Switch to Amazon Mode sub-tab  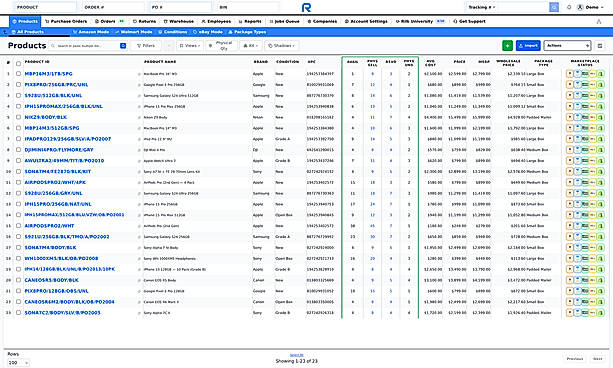91,32
